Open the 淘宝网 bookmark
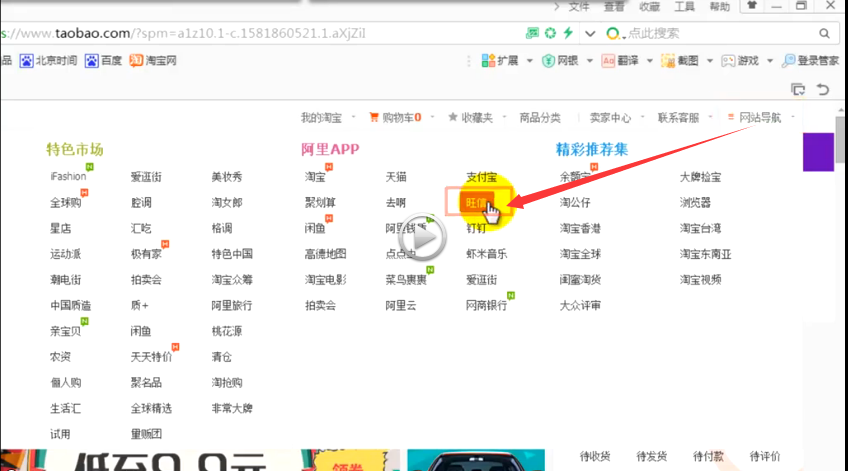The height and width of the screenshot is (471, 848). coord(153,61)
